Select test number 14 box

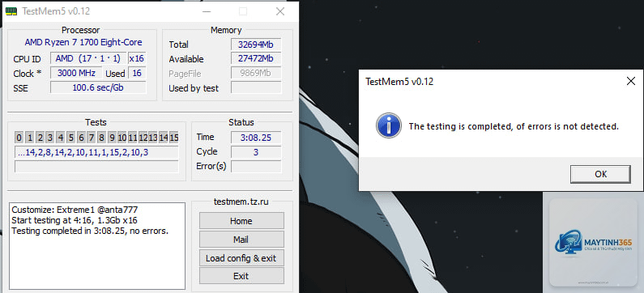coord(164,137)
